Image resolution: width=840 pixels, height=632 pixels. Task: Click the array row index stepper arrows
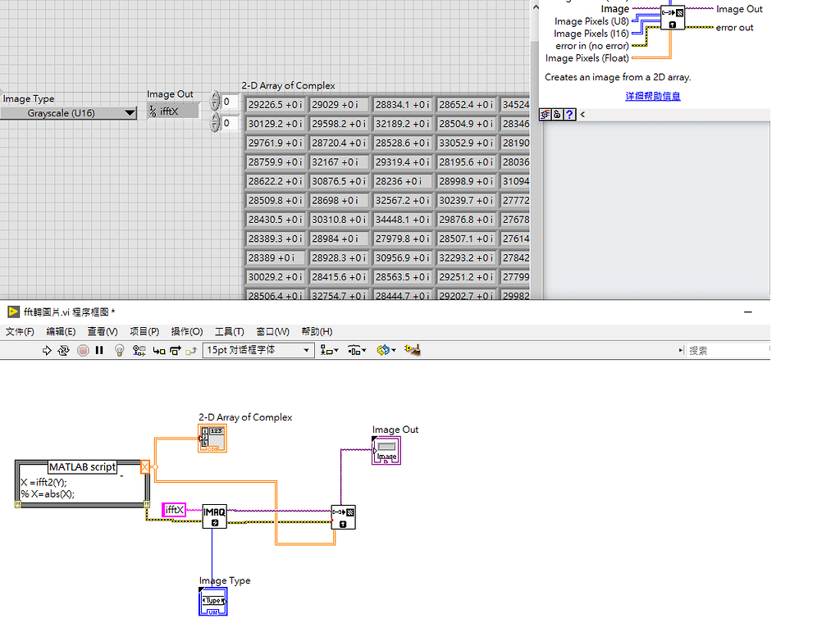coord(215,101)
